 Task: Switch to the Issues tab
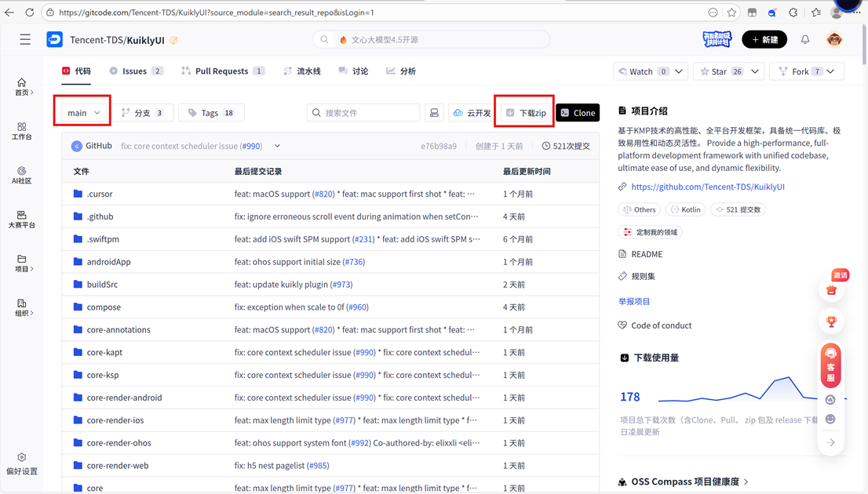point(137,71)
